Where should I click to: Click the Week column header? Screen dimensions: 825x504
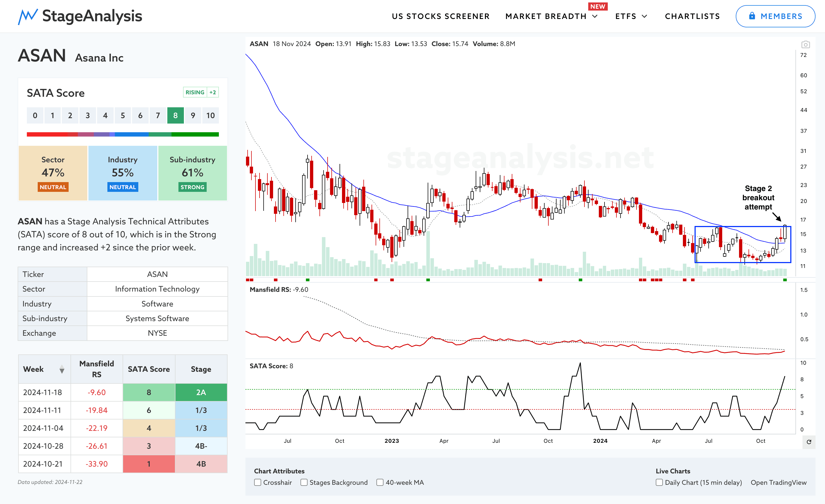click(x=44, y=369)
